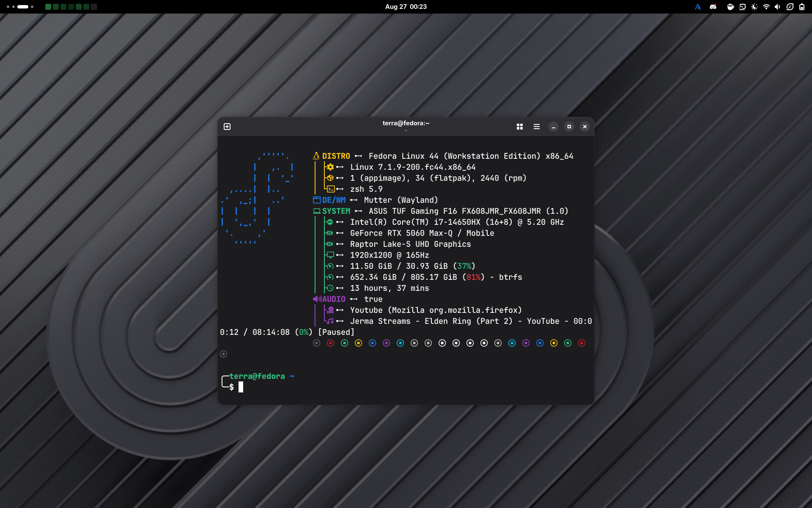This screenshot has width=812, height=508.
Task: Click the leaf power profile icon
Action: point(790,7)
